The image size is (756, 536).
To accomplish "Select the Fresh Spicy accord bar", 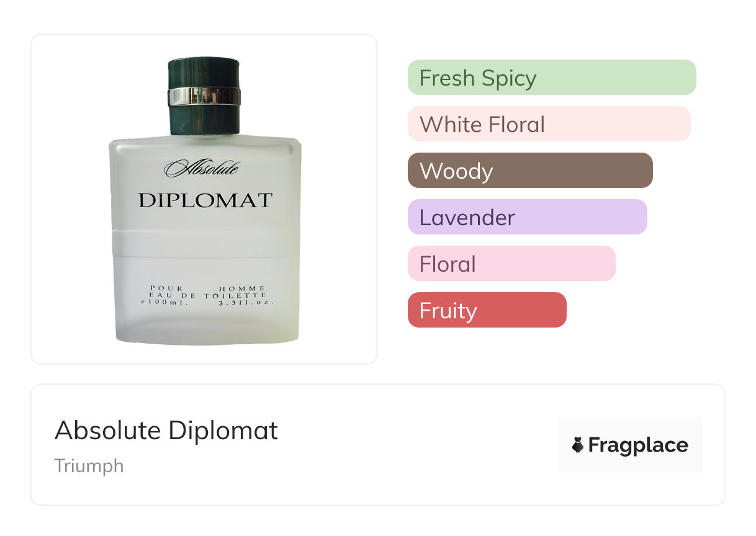I will pyautogui.click(x=552, y=78).
